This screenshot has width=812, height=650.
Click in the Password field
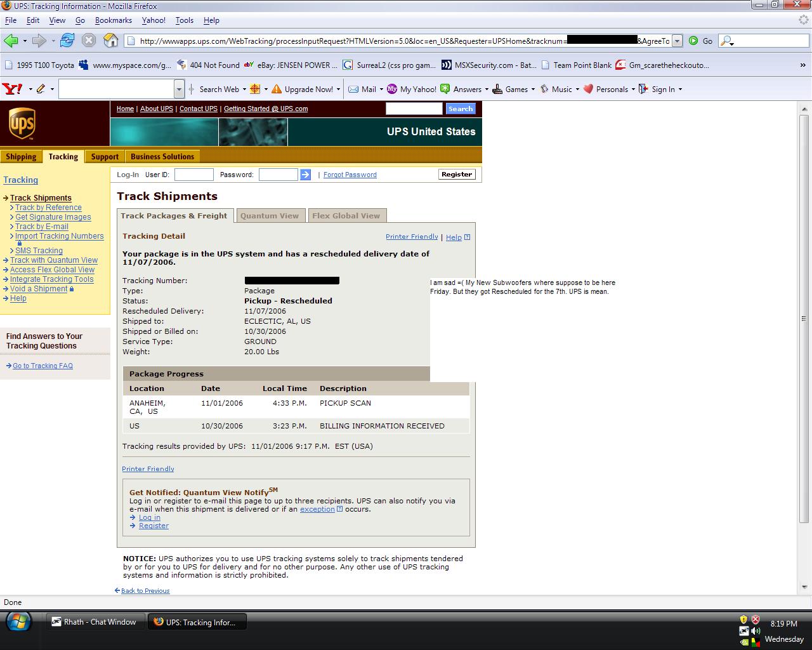click(x=278, y=175)
